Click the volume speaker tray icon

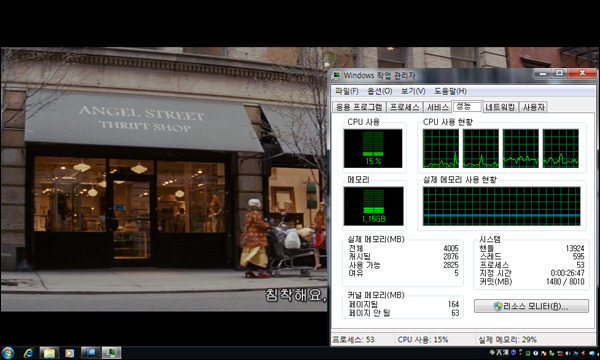point(568,353)
